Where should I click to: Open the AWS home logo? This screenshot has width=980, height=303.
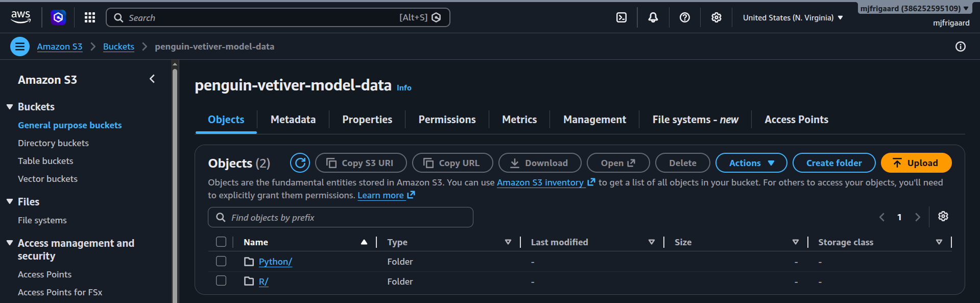(21, 17)
